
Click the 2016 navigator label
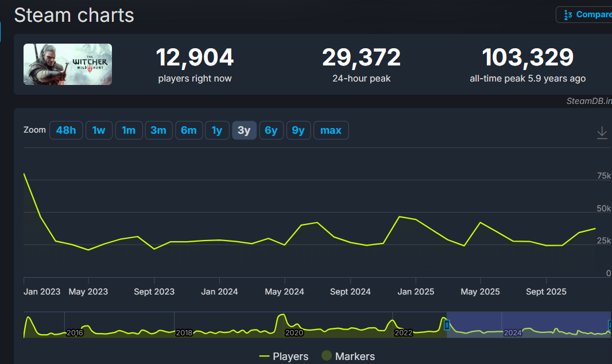(75, 333)
